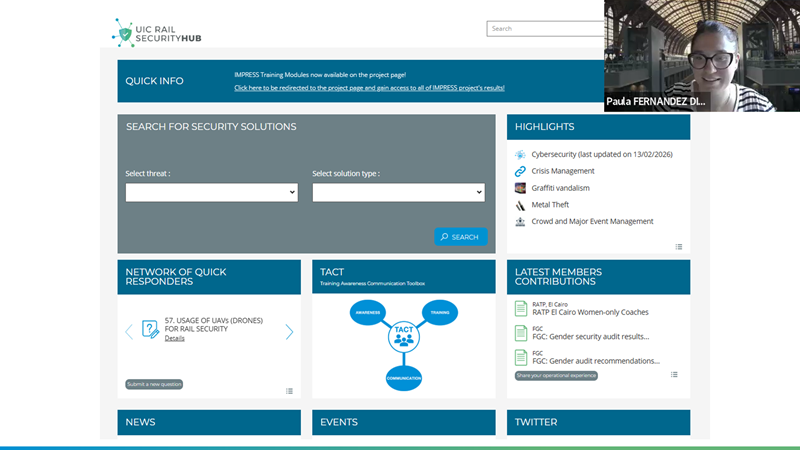Go to previous quick responder question
The width and height of the screenshot is (800, 450).
[x=129, y=332]
